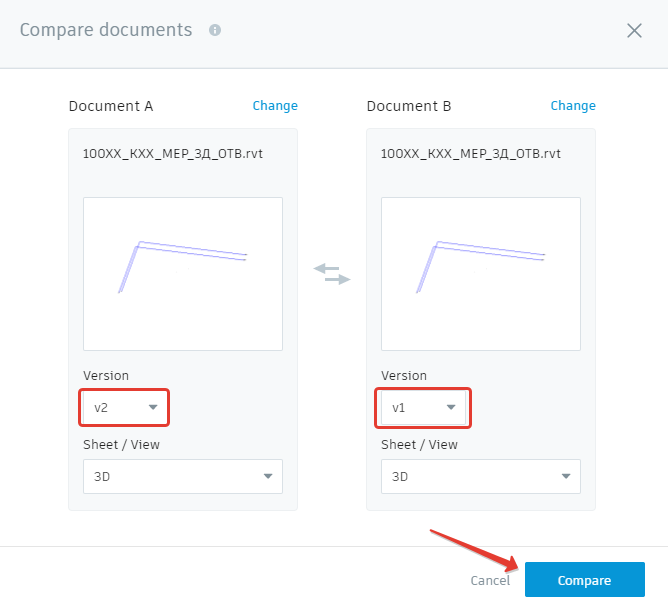This screenshot has width=668, height=606.
Task: Click Change link for Document B
Action: (x=573, y=106)
